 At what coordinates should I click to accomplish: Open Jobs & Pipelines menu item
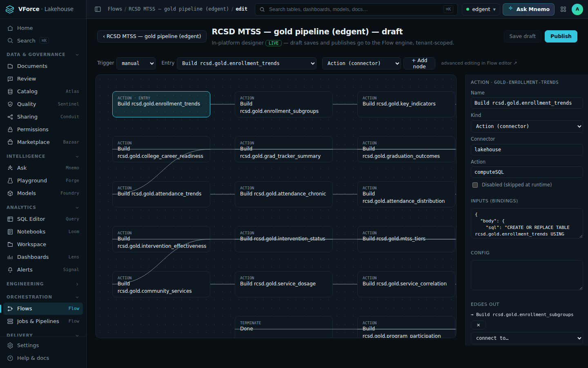pyautogui.click(x=43, y=321)
